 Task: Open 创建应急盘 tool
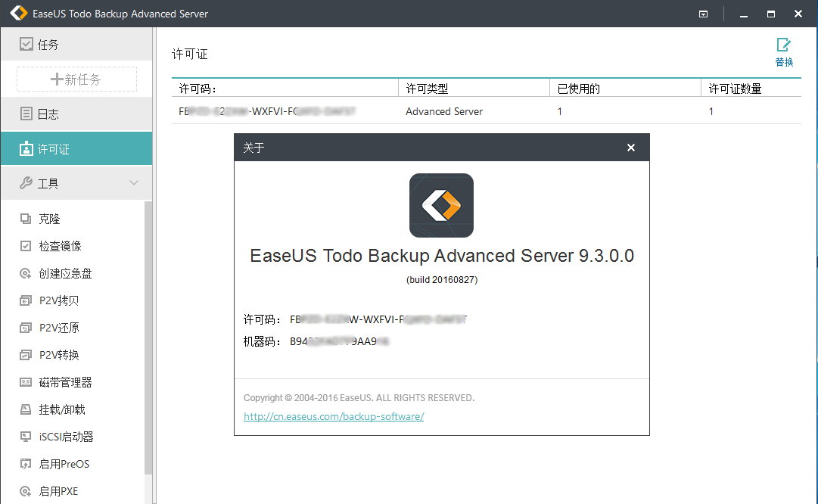(x=65, y=273)
